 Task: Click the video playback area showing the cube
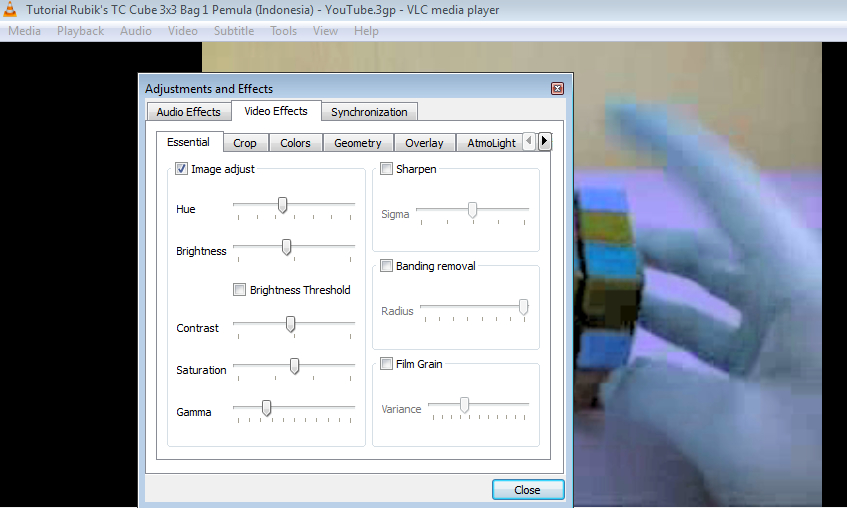(697, 275)
